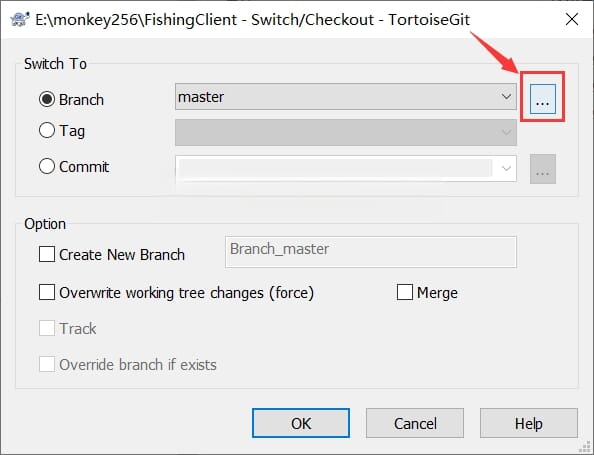Expand the Commit combo box arrow

(506, 168)
